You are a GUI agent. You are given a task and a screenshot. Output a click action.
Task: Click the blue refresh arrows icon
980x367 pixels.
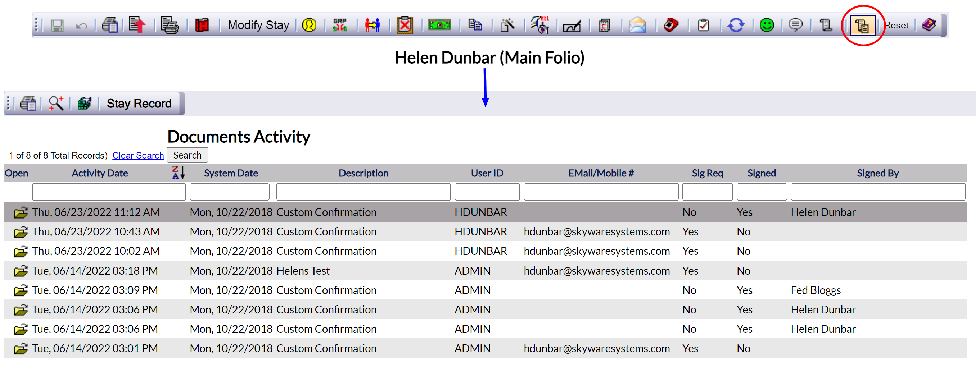736,25
